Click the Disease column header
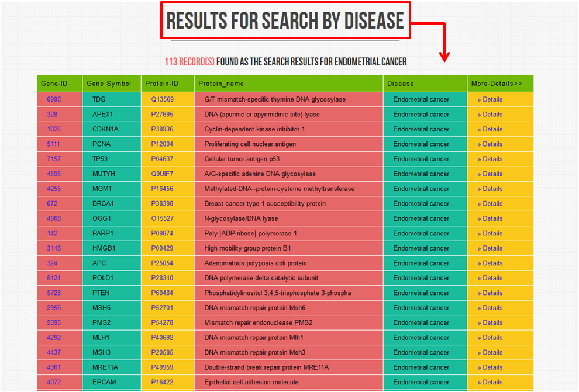The image size is (579, 392). pos(400,84)
